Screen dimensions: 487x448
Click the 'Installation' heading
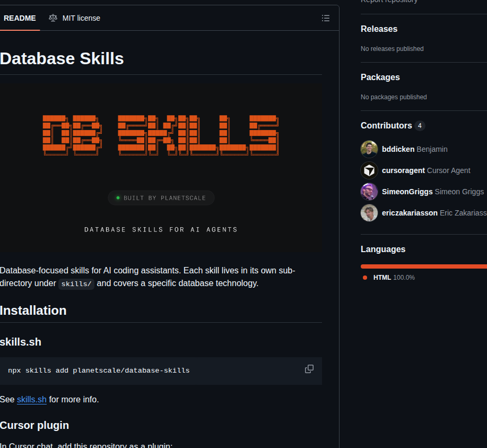coord(33,311)
